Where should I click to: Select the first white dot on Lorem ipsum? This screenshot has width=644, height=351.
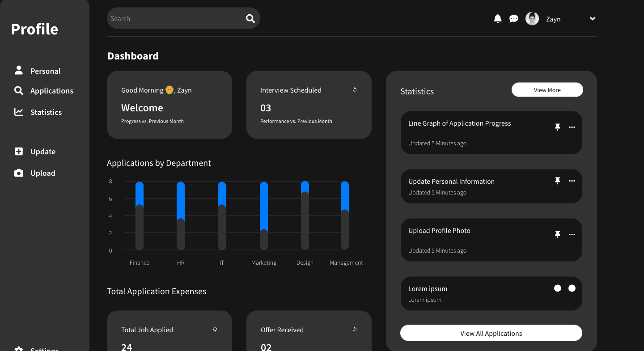coord(558,288)
